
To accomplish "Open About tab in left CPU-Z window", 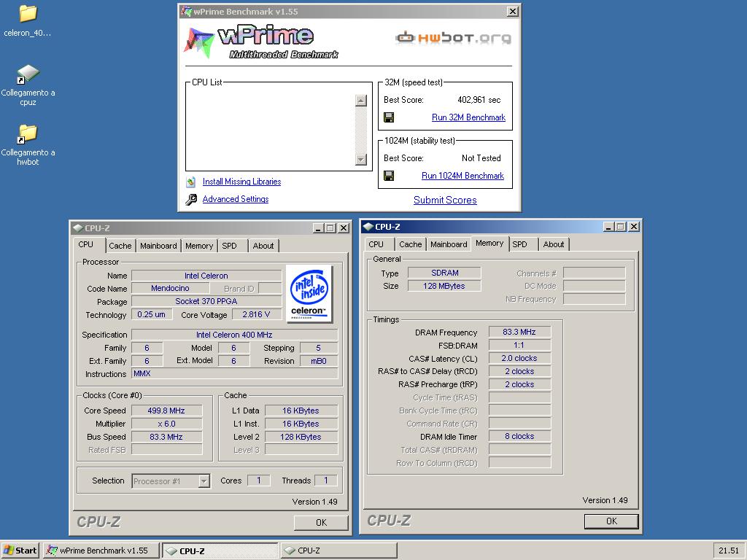I will pos(263,246).
